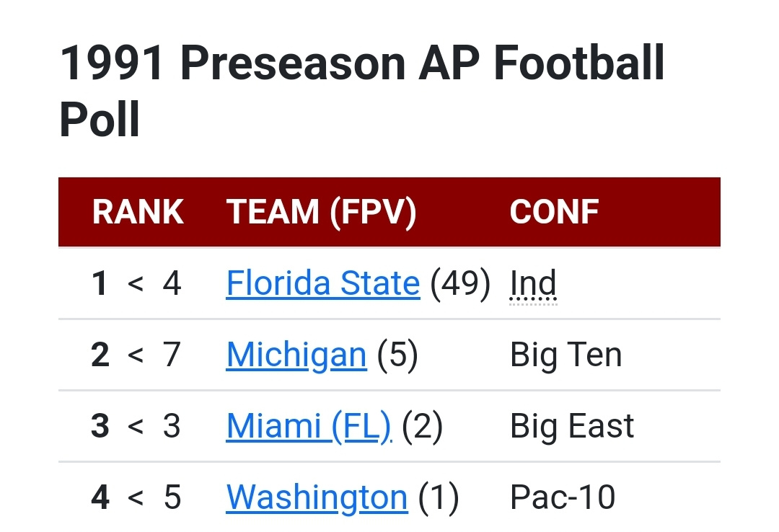Click the RANK column header

(138, 212)
